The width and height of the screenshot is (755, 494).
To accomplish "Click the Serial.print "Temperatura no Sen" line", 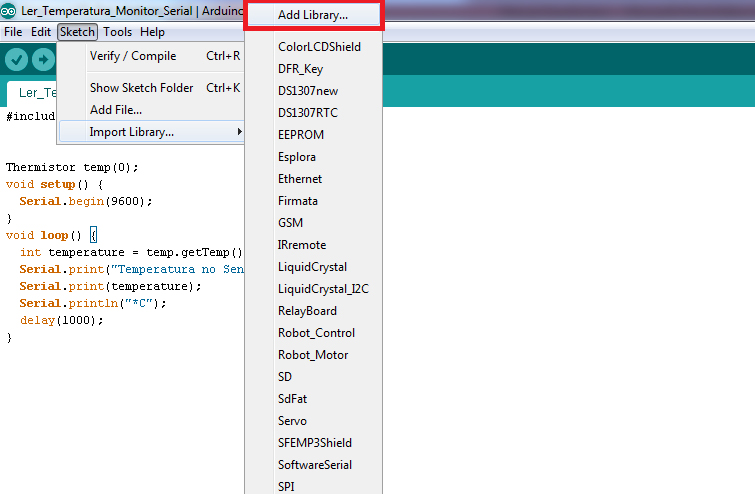I will pyautogui.click(x=131, y=270).
